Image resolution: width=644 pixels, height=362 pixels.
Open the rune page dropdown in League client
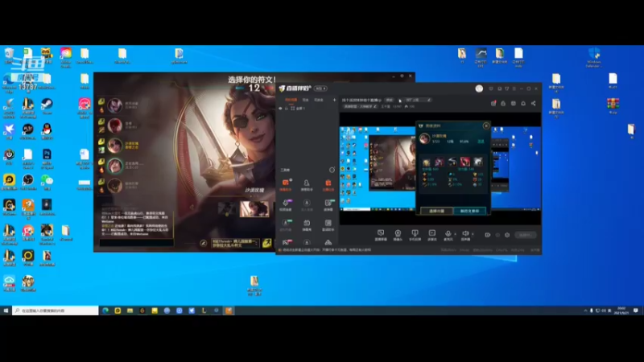point(235,243)
